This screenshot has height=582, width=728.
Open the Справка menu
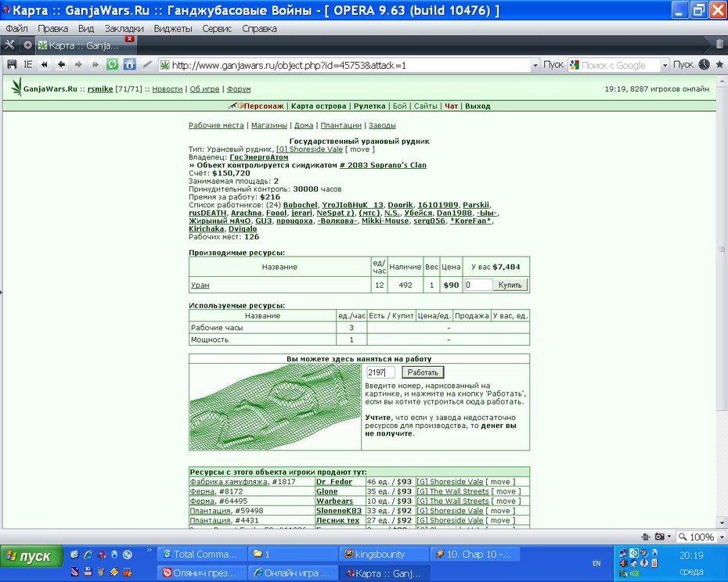click(x=259, y=28)
